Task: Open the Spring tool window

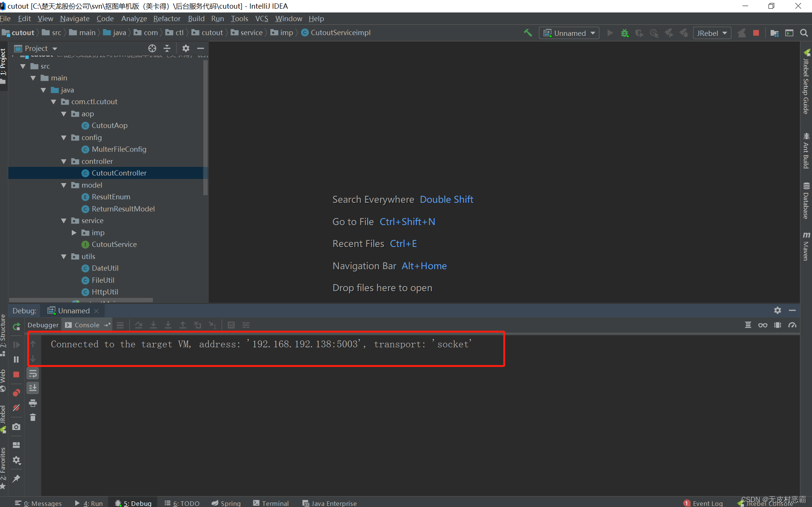Action: pos(226,503)
